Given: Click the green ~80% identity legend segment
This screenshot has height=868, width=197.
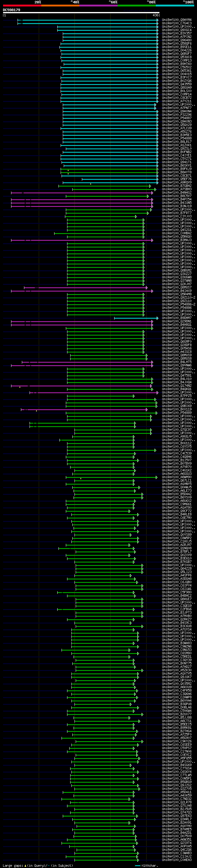Looking at the screenshot, I should pos(137,6).
